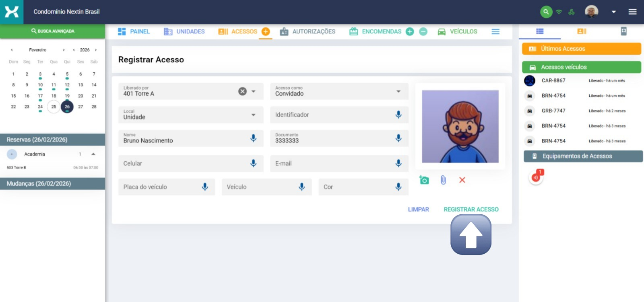Remove photo with the red X icon
644x302 pixels.
(x=462, y=180)
